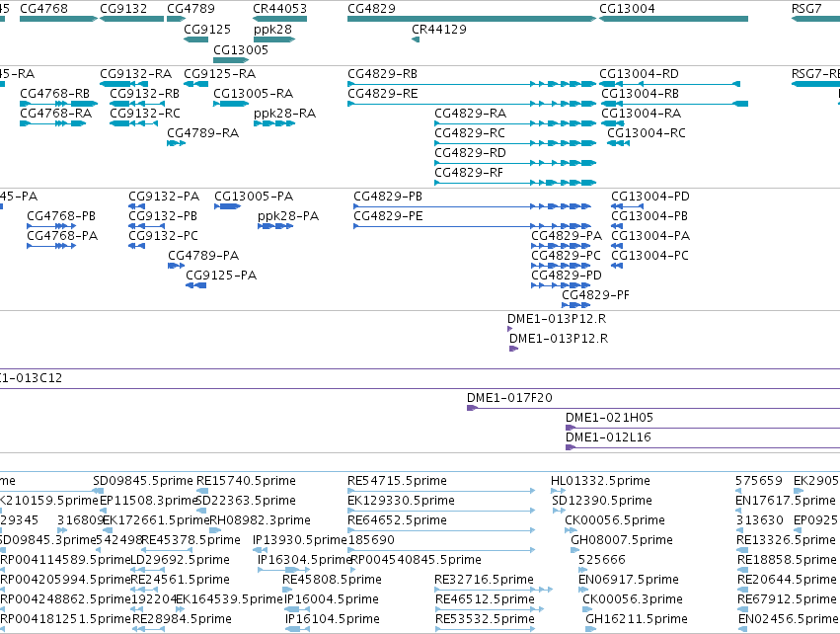Select the EK129330.5prime EST label
Viewport: 840px width, 634px height.
(402, 501)
